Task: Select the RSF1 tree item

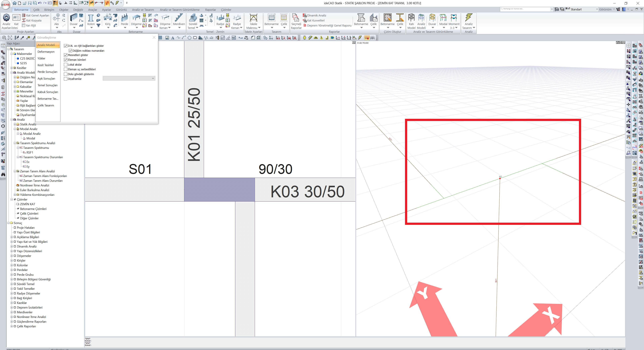Action: pyautogui.click(x=30, y=152)
